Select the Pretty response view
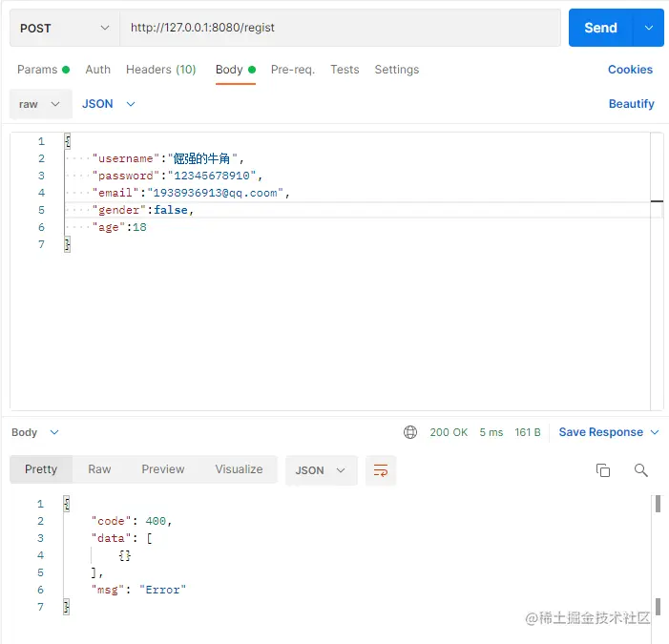This screenshot has height=644, width=669. click(x=41, y=469)
